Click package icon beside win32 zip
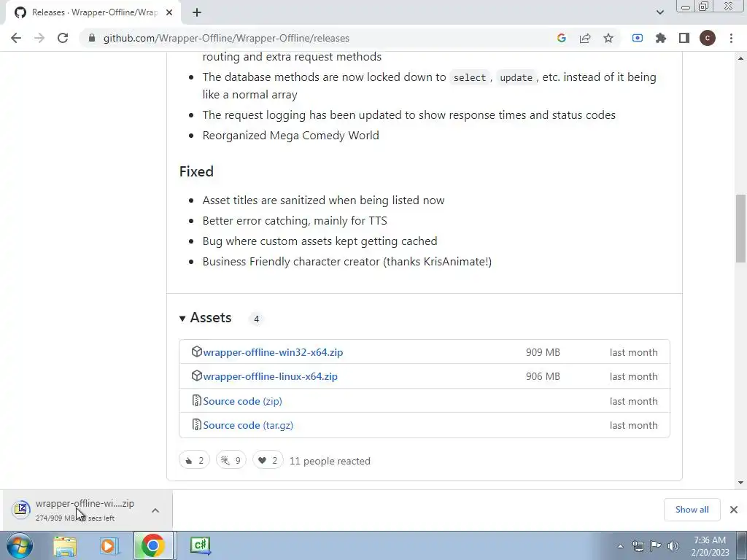Image resolution: width=747 pixels, height=560 pixels. [x=197, y=351]
